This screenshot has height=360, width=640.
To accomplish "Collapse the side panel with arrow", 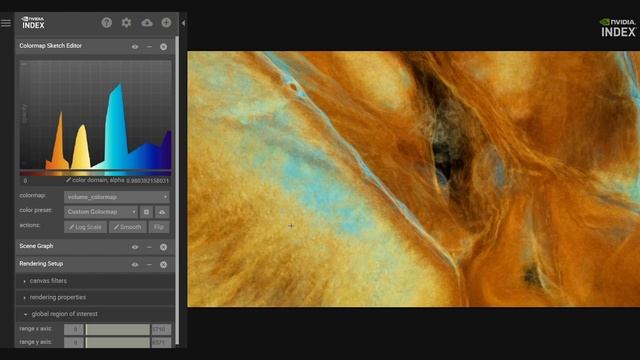I will click(183, 23).
